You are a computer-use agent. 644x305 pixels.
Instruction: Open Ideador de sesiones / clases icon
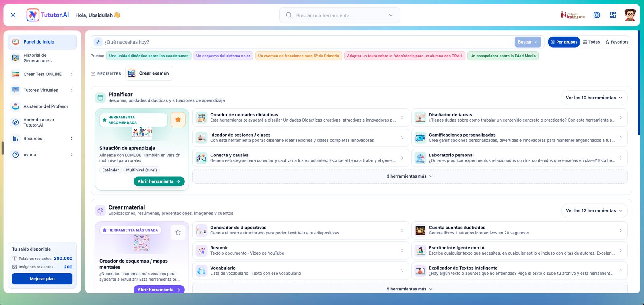tap(201, 138)
